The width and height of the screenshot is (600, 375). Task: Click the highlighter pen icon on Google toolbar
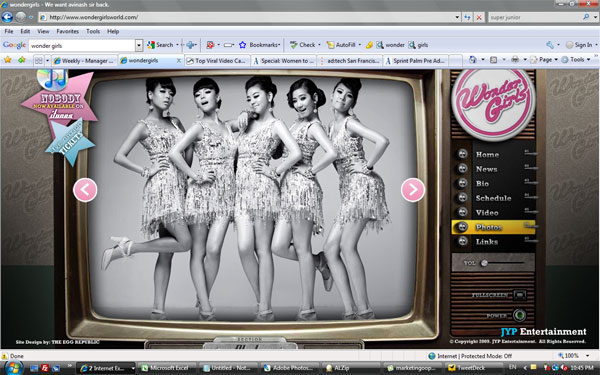tap(369, 45)
